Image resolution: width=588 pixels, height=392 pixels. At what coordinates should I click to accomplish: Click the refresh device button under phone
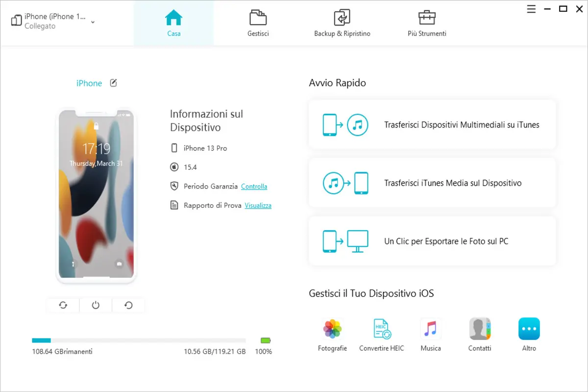63,305
